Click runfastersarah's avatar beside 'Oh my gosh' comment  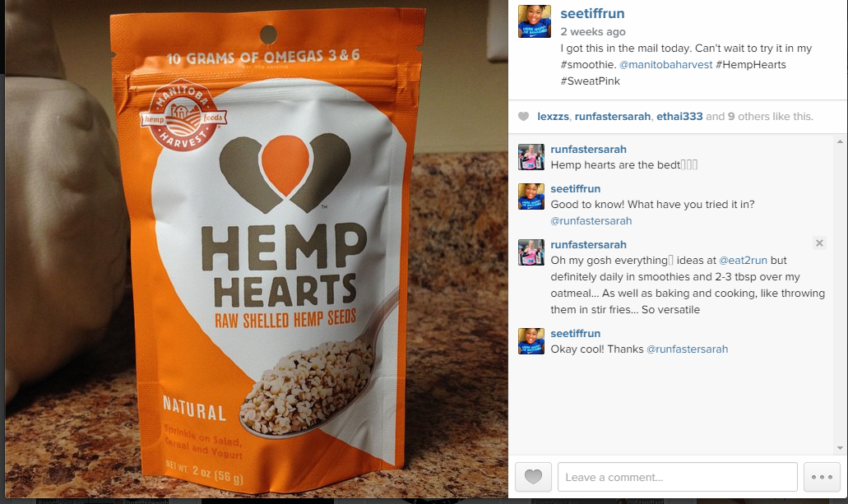[531, 252]
